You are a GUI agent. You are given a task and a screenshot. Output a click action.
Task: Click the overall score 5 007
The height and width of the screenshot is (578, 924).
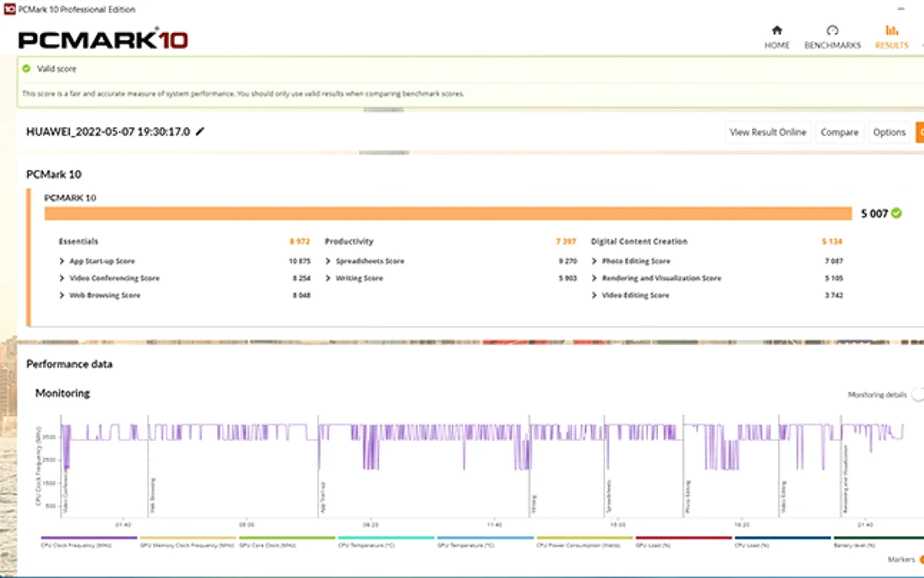(x=874, y=213)
